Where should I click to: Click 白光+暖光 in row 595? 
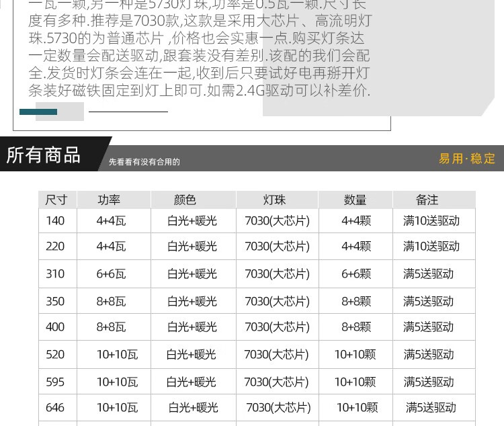pos(192,382)
